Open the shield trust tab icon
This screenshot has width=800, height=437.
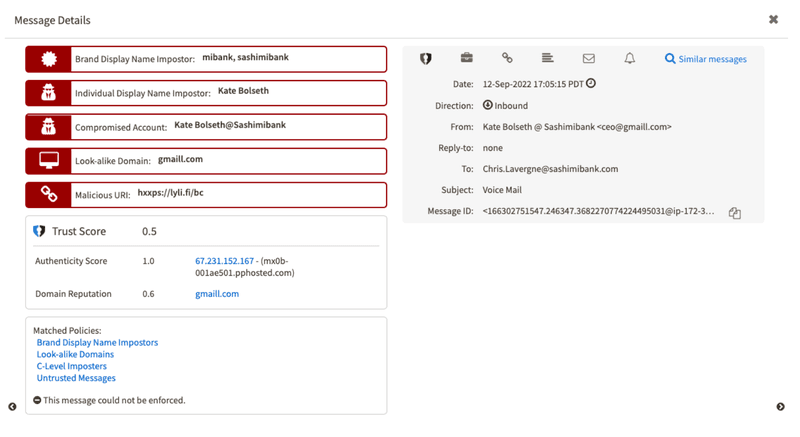coord(426,59)
